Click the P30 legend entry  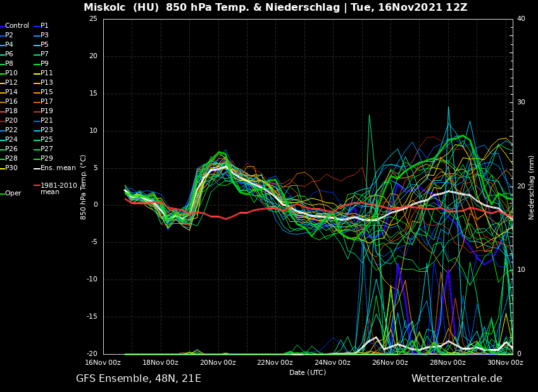pos(11,168)
